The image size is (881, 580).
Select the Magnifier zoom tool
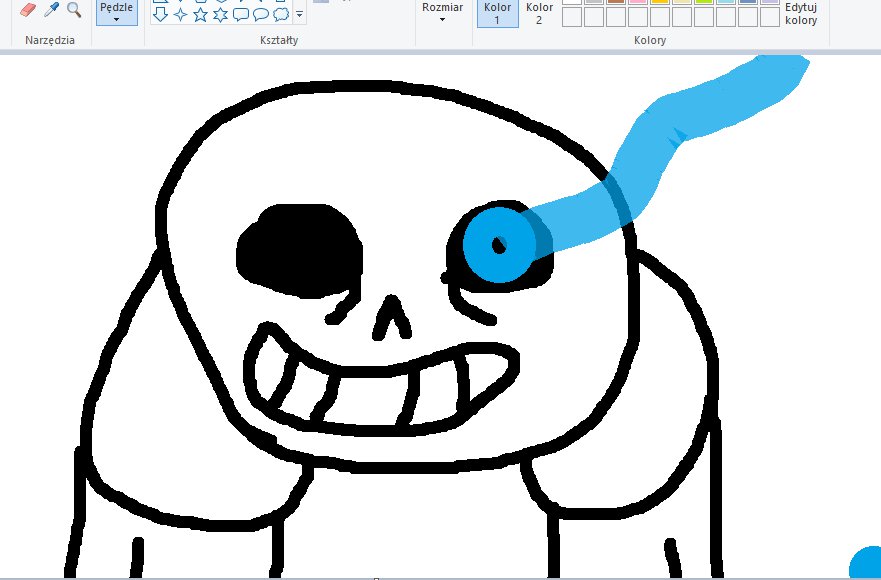click(x=74, y=10)
